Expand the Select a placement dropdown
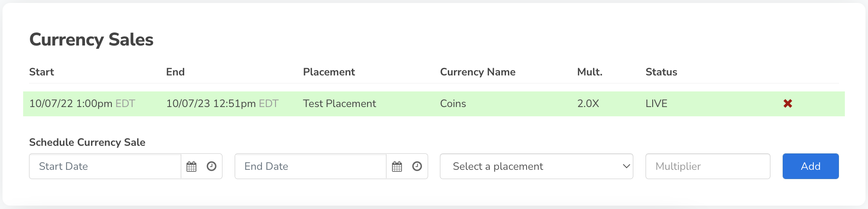868x209 pixels. [x=537, y=166]
